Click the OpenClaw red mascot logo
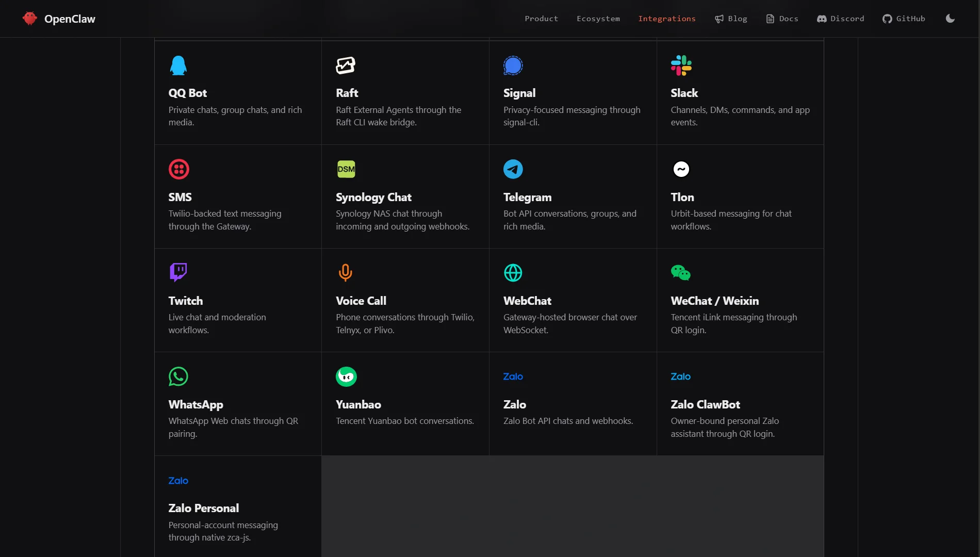This screenshot has width=980, height=557. [x=30, y=19]
